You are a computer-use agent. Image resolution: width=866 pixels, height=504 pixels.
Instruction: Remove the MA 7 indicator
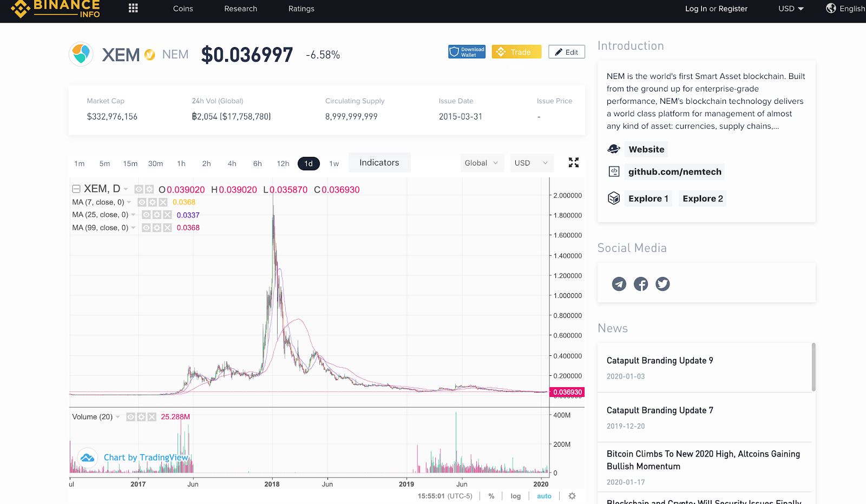tap(163, 202)
